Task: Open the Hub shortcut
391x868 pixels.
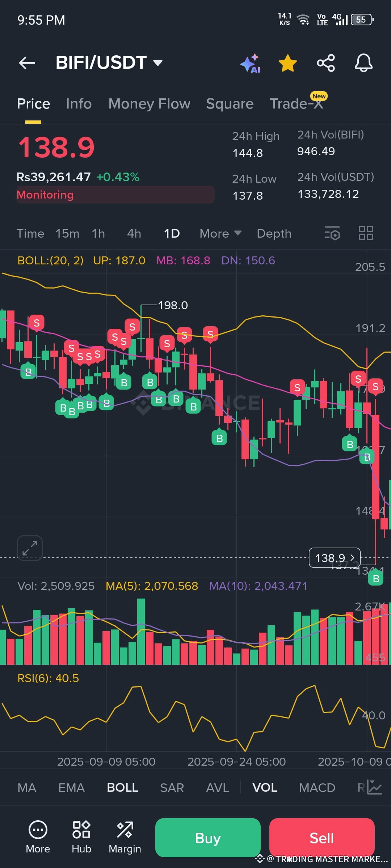Action: (81, 837)
